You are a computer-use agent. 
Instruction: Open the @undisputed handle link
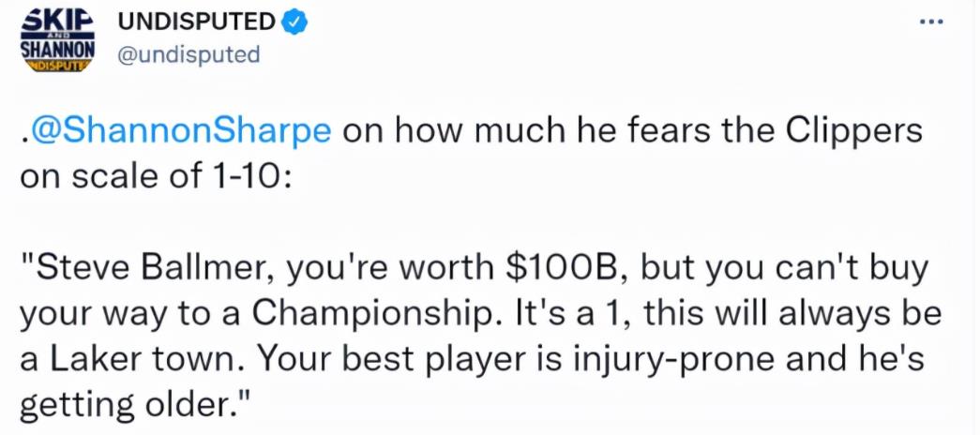click(x=188, y=55)
